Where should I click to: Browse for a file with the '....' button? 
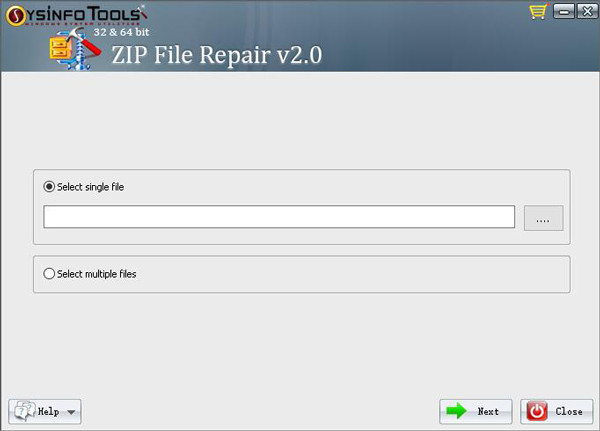(x=543, y=218)
